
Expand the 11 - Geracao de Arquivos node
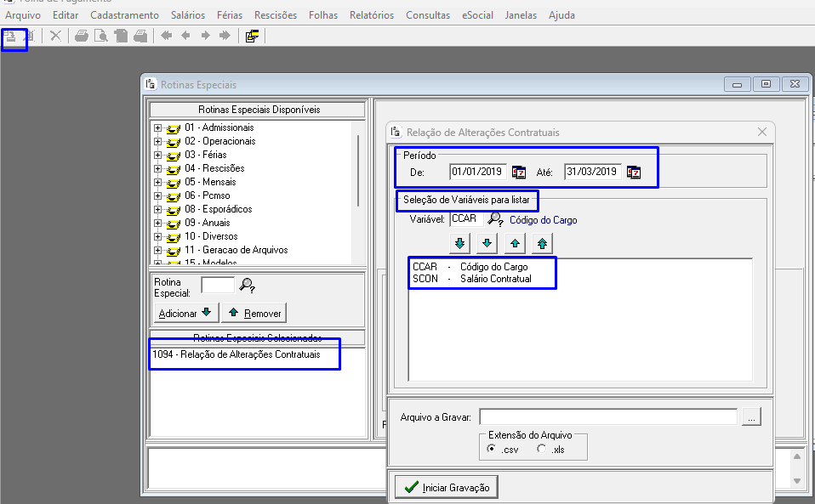point(157,250)
